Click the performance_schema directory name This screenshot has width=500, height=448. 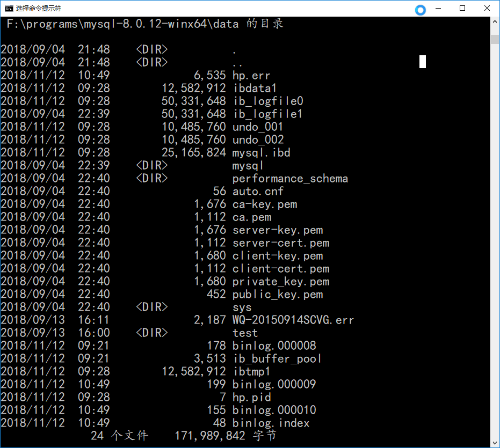click(x=290, y=179)
